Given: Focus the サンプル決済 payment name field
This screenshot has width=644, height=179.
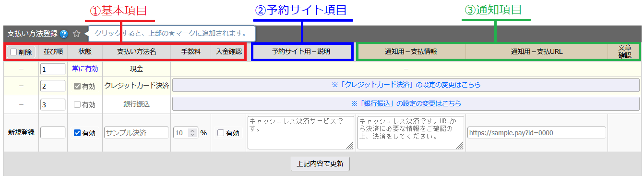Looking at the screenshot, I should 137,133.
